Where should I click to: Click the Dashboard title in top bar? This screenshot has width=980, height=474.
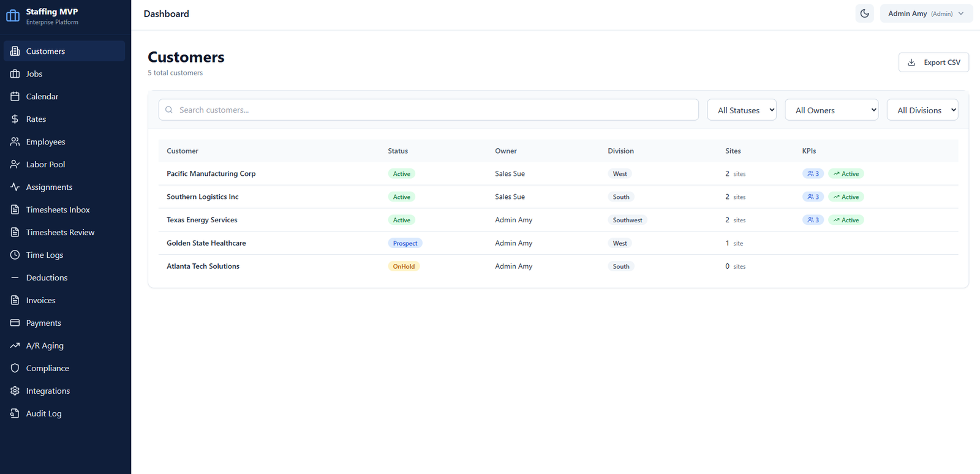pos(166,13)
